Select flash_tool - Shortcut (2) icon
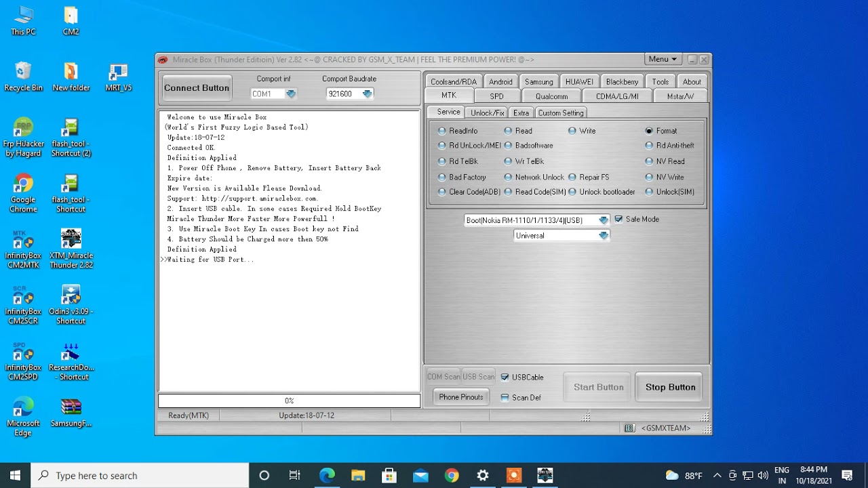This screenshot has width=868, height=488. click(71, 138)
